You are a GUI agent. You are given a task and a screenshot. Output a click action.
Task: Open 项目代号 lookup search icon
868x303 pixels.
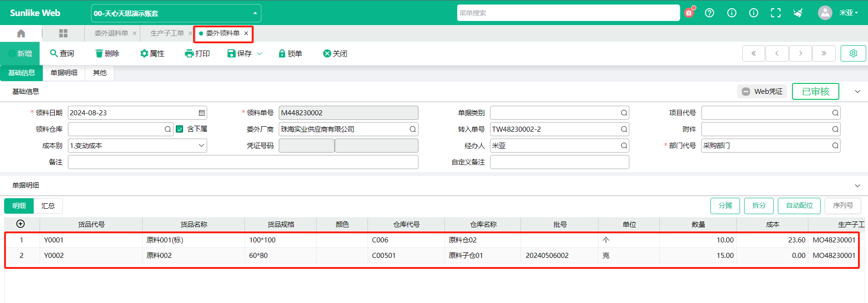point(835,113)
